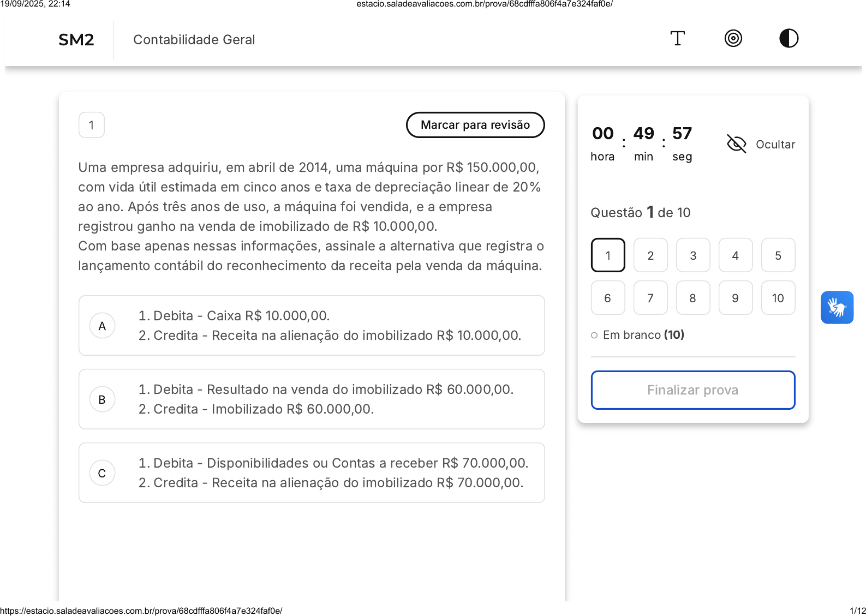Click the target focus mode icon
Screen dimensions: 866x616
pos(733,38)
